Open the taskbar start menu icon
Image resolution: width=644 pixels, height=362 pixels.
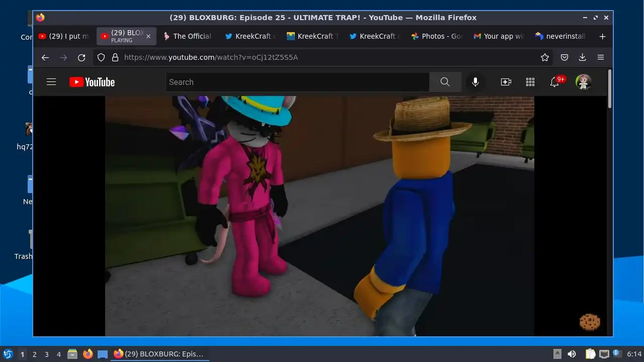[x=8, y=354]
